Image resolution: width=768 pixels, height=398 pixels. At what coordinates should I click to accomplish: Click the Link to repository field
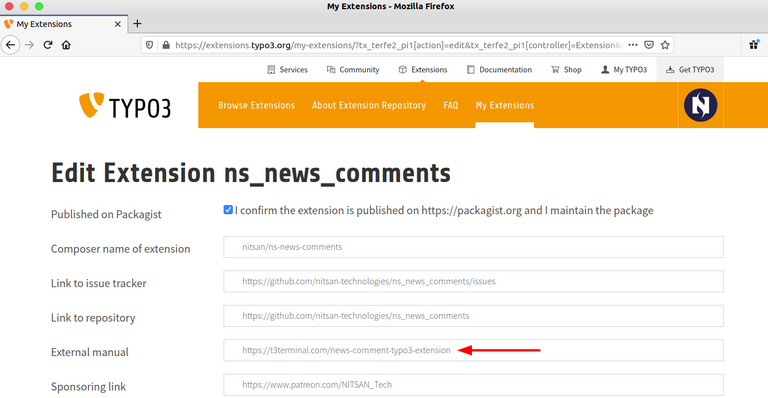pyautogui.click(x=473, y=316)
